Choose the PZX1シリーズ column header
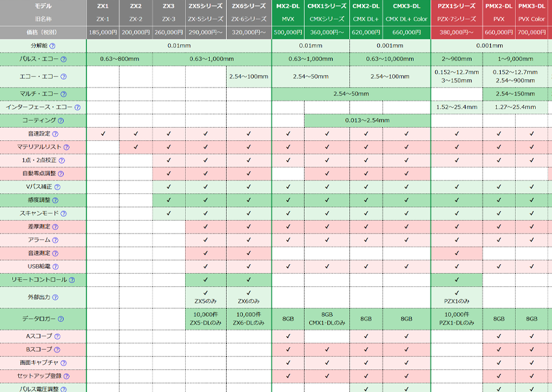The height and width of the screenshot is (392, 552). [457, 6]
